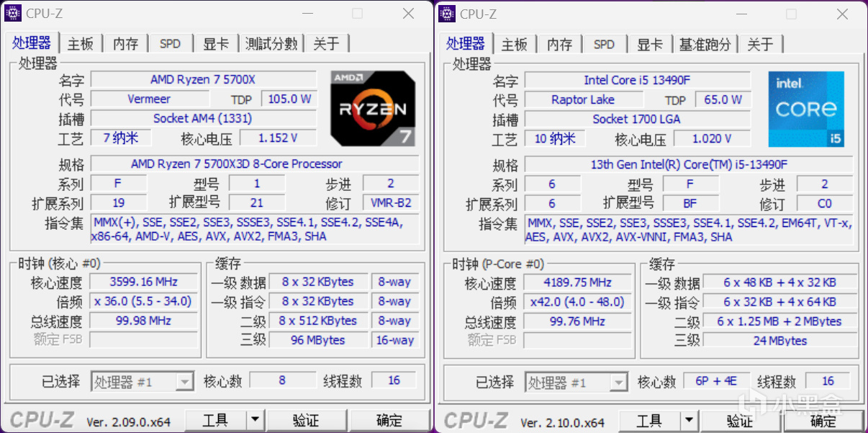
Task: Click the 8 x 512 KBytes L2 cache value
Action: (x=318, y=321)
